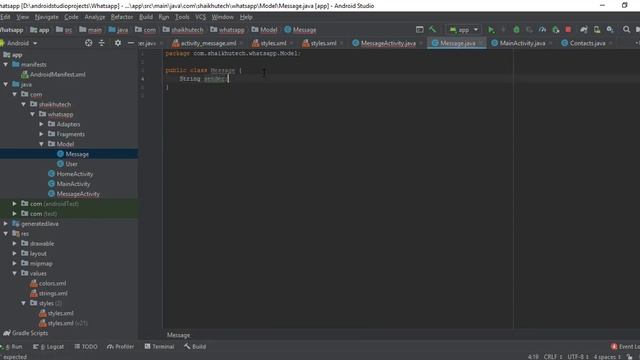Click the UTF-8 encoding status entry
Screen dimensions: 640x360
(x=578, y=357)
